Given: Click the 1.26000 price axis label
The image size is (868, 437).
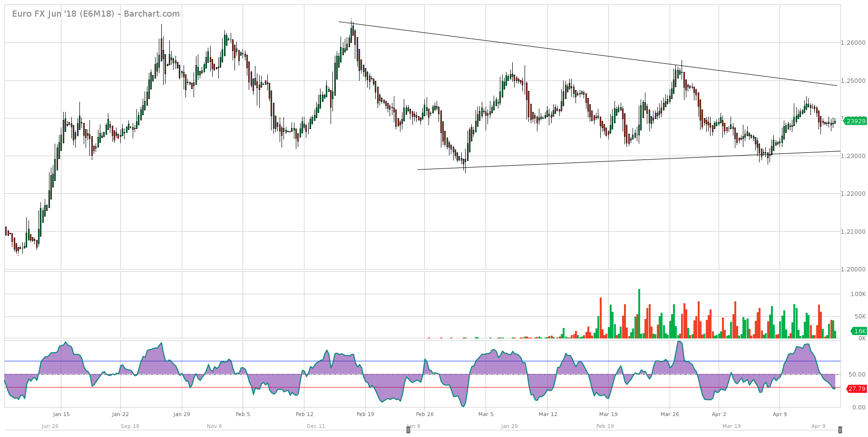Looking at the screenshot, I should (853, 43).
